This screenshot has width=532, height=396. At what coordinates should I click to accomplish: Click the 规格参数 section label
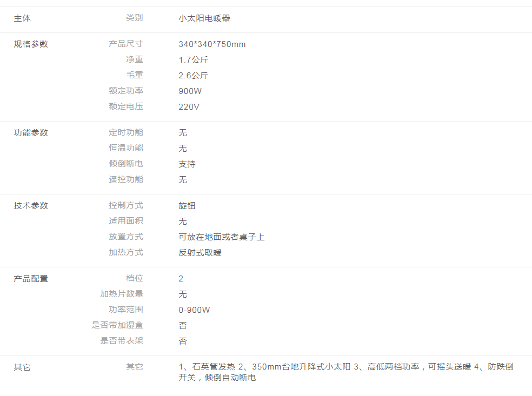[x=30, y=44]
